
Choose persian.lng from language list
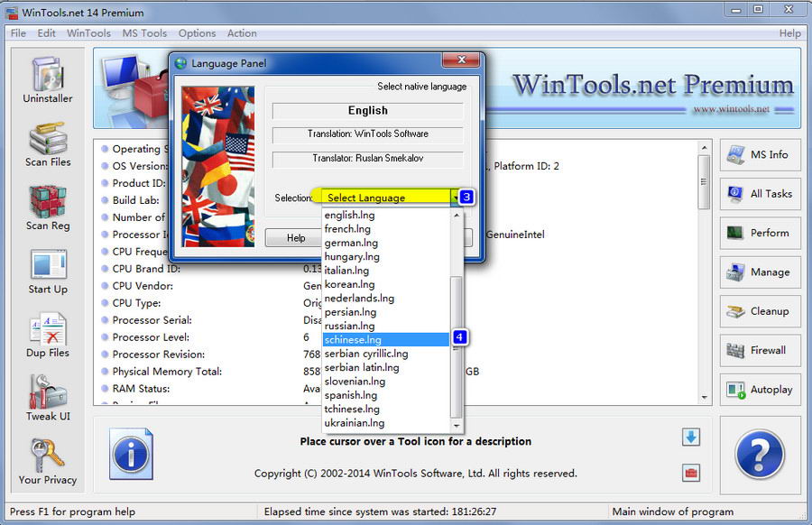tap(386, 312)
